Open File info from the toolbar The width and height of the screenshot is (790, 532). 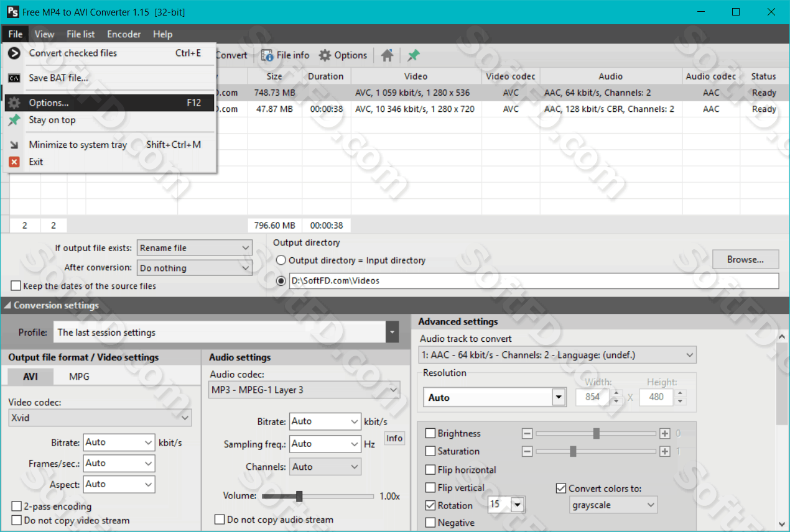coord(285,55)
